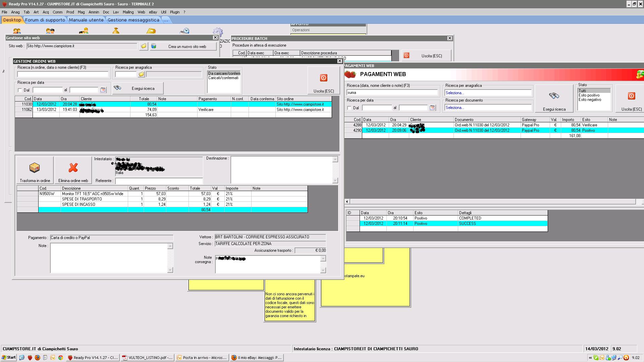The image size is (644, 362).
Task: Open folder icon next to Sito web field
Action: point(144,46)
